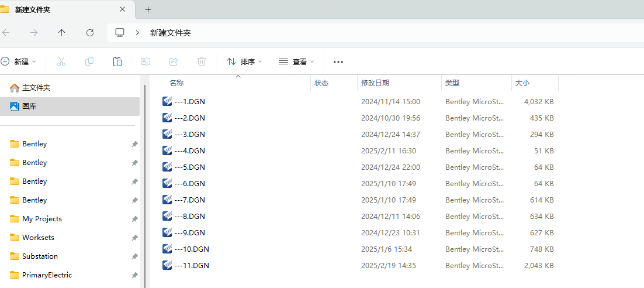644x288 pixels.
Task: Unpin the PrimaryElectric folder pin icon
Action: point(134,275)
